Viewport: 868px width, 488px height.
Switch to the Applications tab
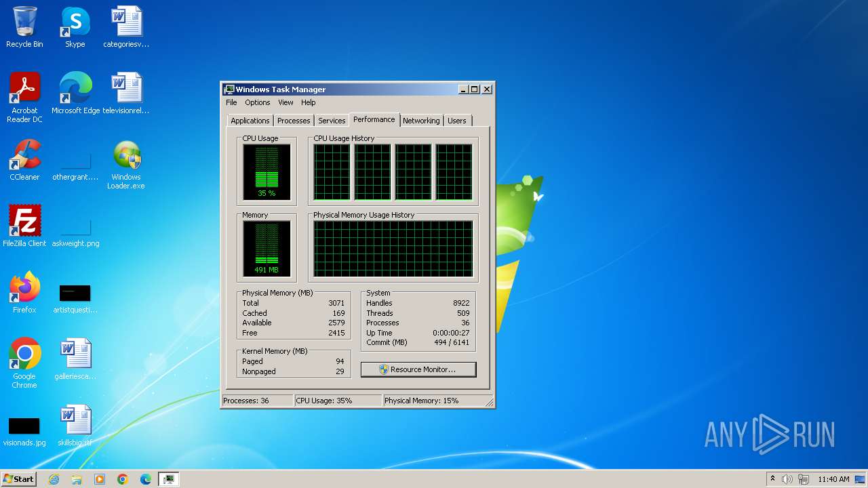250,121
